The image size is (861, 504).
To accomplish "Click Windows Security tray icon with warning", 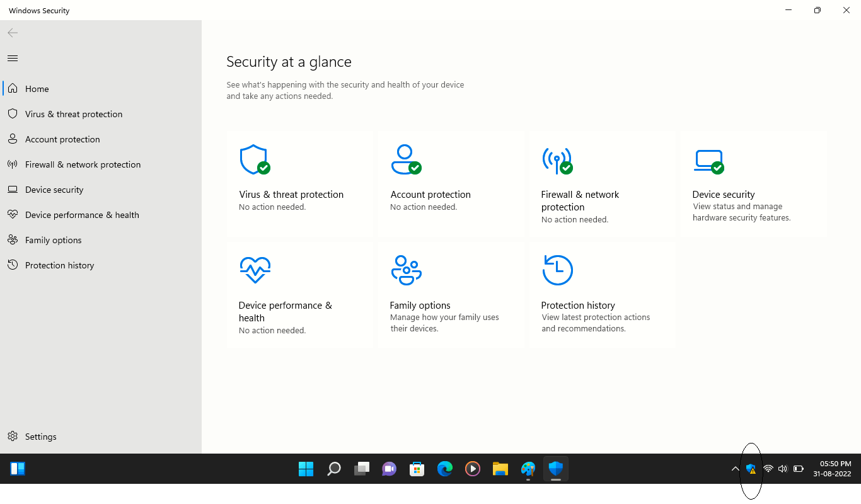I will click(x=751, y=469).
